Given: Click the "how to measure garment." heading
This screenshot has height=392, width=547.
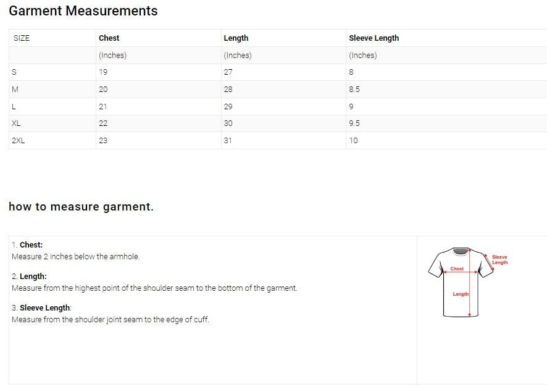Looking at the screenshot, I should pyautogui.click(x=81, y=207).
